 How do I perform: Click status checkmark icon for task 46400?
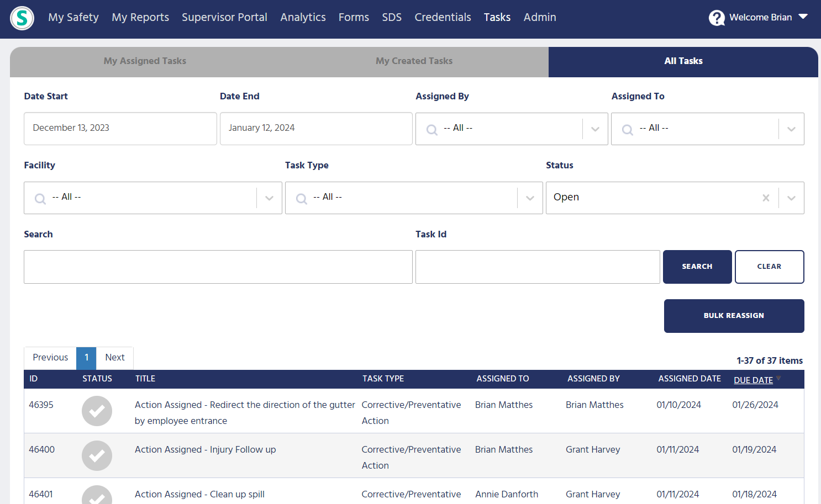[97, 456]
